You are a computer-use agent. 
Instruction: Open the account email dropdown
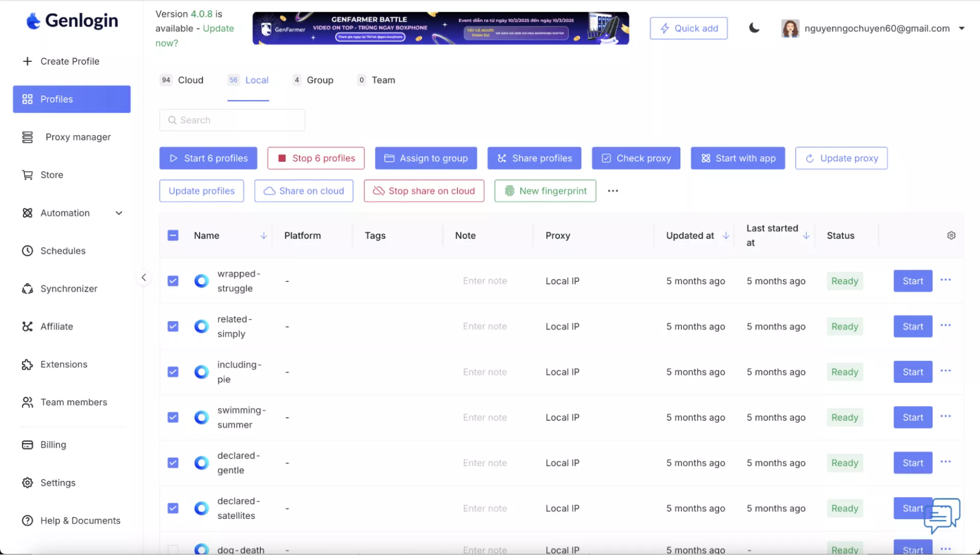pos(961,28)
